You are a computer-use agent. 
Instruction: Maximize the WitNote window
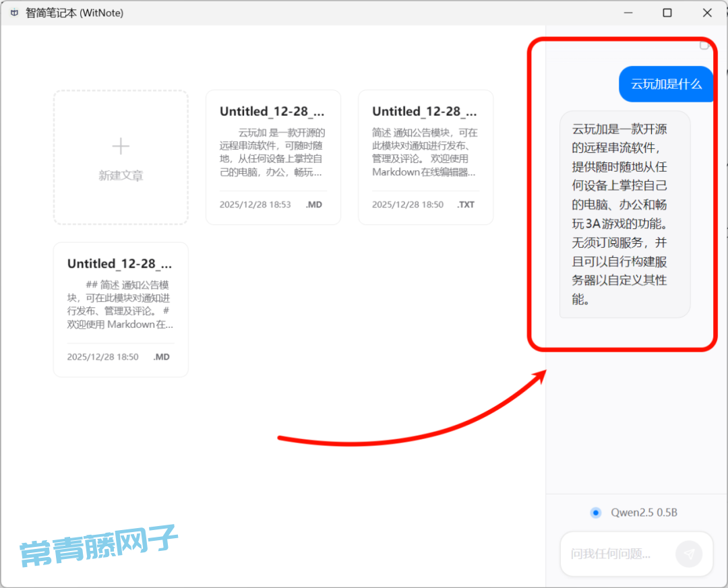pos(667,13)
